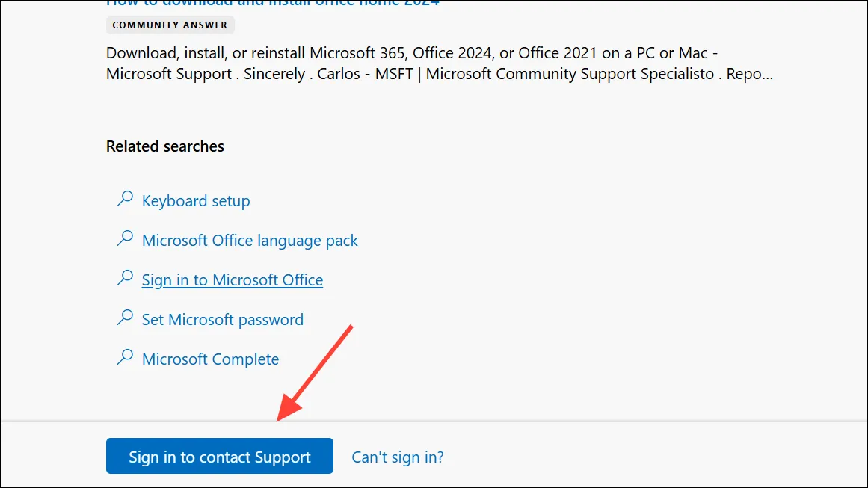This screenshot has width=868, height=488.
Task: Click the Microsoft Community Support Specialisto text
Action: (570, 73)
